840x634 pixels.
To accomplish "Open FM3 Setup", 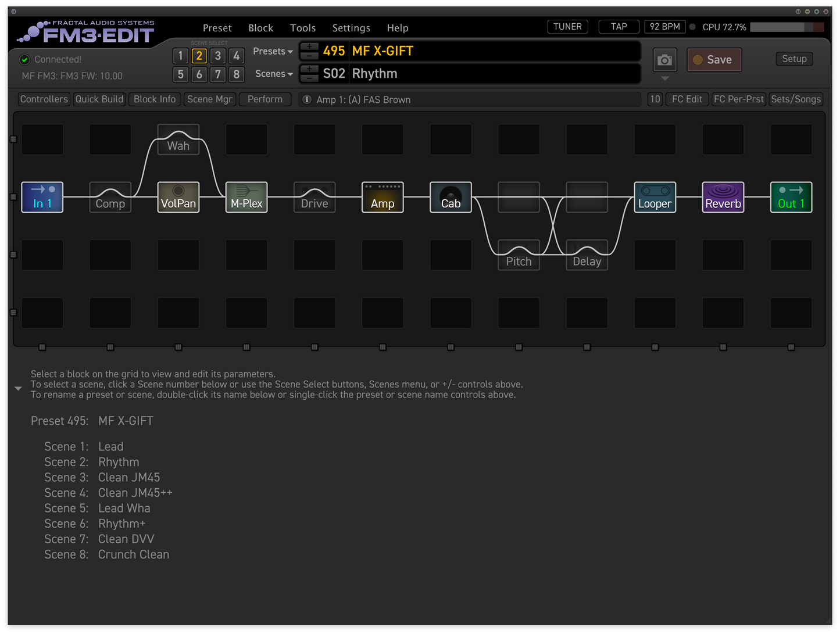I will [794, 59].
